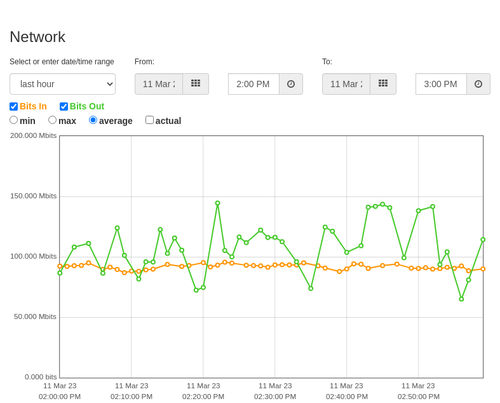Uncheck the Bits Out checkbox
This screenshot has height=403, width=500.
point(64,106)
